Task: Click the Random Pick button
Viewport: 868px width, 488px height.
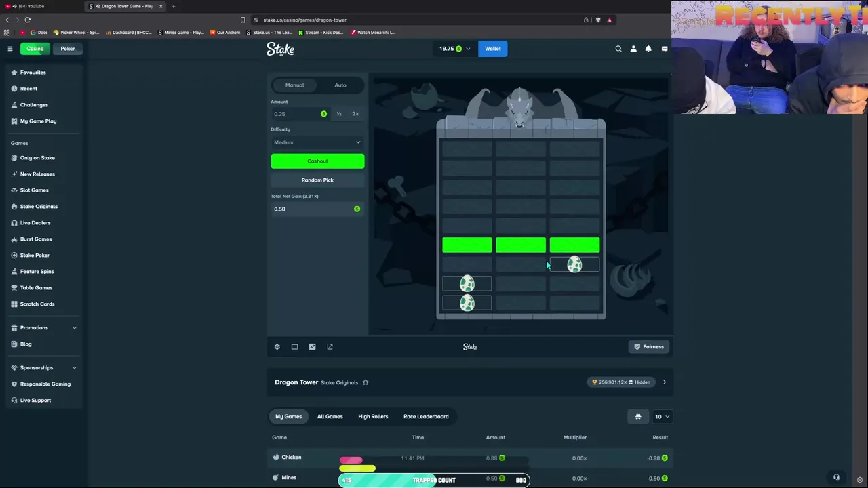Action: point(317,180)
